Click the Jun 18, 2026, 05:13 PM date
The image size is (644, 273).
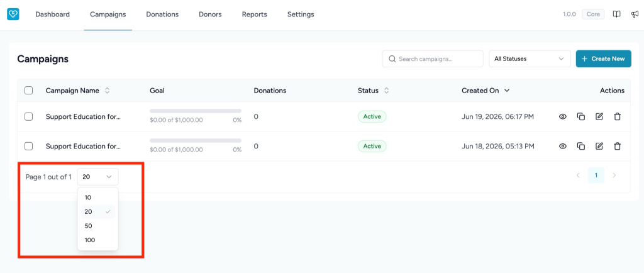coord(498,146)
